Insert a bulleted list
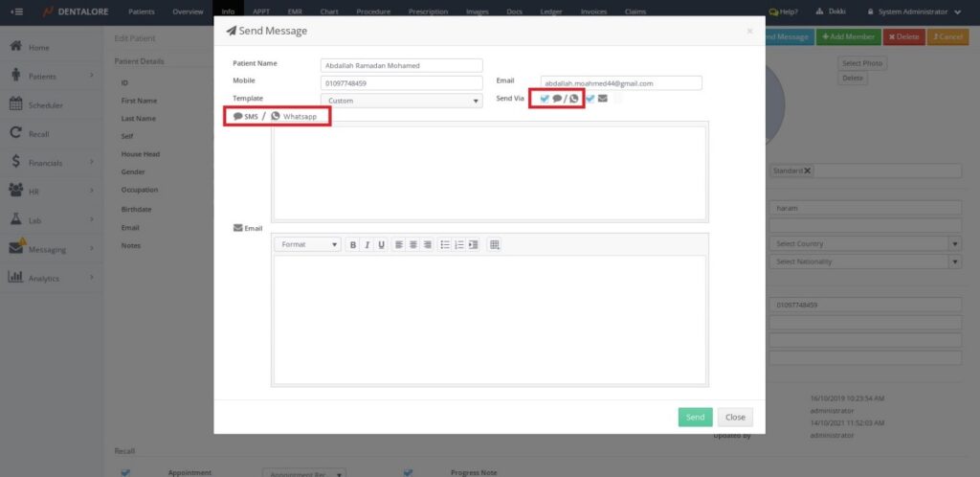 coord(445,245)
